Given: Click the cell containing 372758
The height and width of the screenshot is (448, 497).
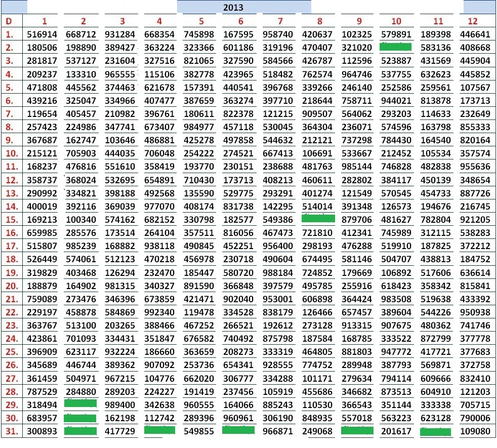Looking at the screenshot, I should click(475, 365).
